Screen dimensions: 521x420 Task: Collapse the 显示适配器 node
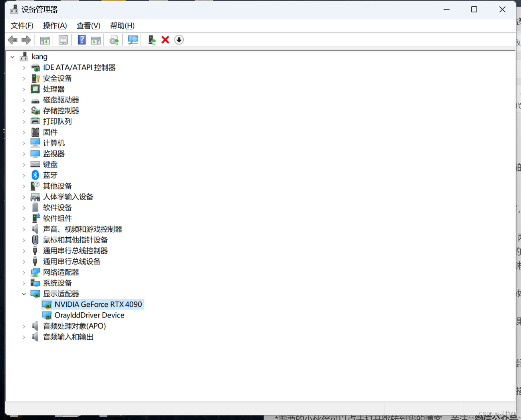click(x=24, y=294)
